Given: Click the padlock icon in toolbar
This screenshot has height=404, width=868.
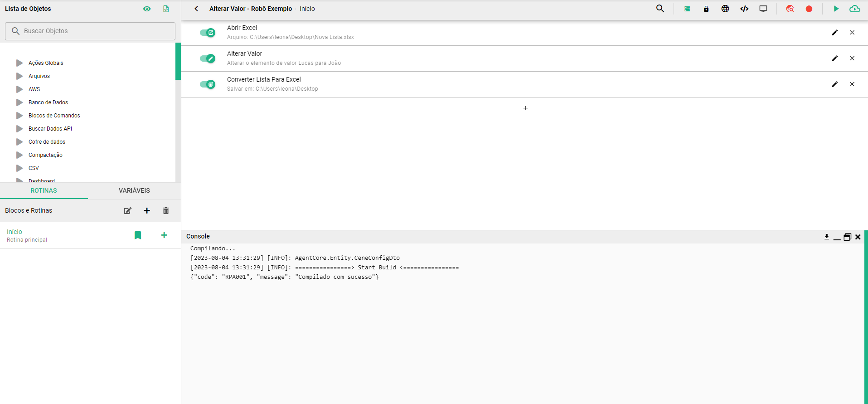Looking at the screenshot, I should (706, 9).
